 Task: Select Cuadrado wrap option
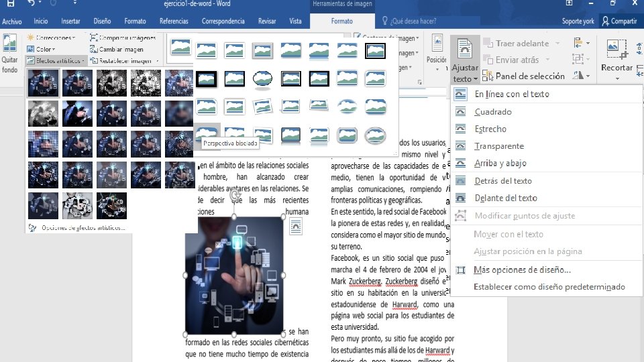coord(547,112)
